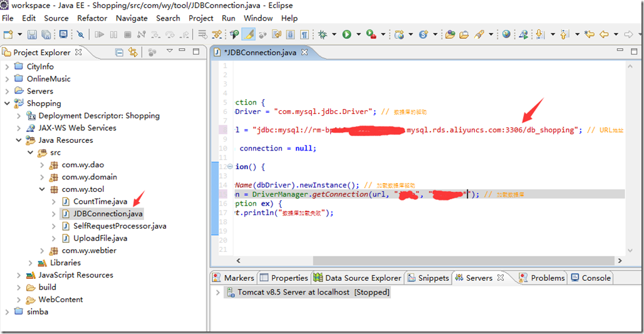Image resolution: width=644 pixels, height=334 pixels.
Task: Click the Terminate debug icon
Action: pyautogui.click(x=128, y=34)
